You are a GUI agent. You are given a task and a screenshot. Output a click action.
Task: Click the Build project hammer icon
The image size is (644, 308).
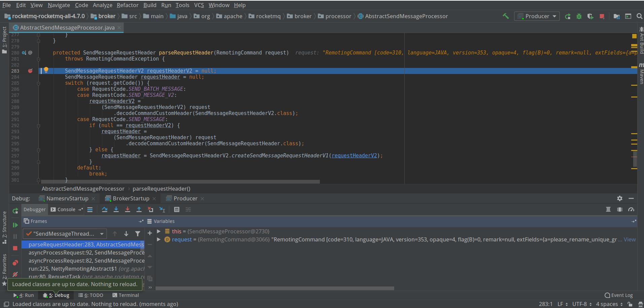506,16
